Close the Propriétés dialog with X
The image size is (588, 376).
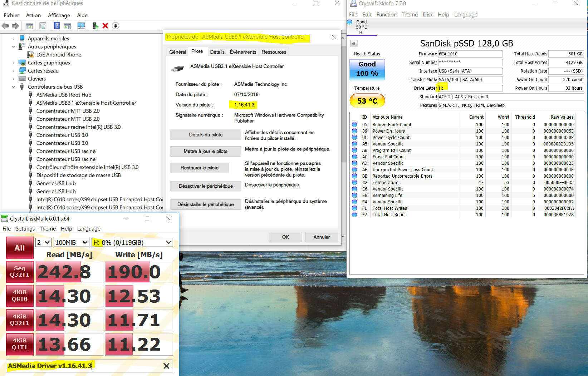pos(333,37)
